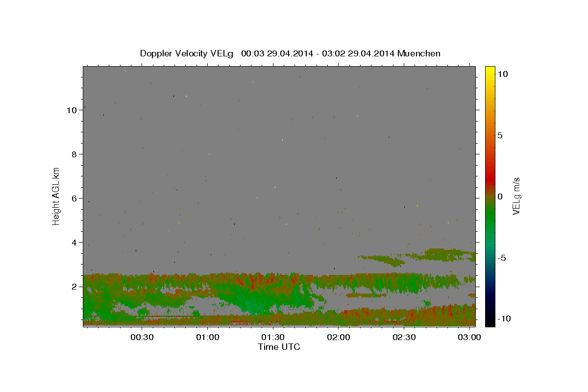Click the Time UTC axis title
Screen dimensions: 588x392
pyautogui.click(x=279, y=347)
